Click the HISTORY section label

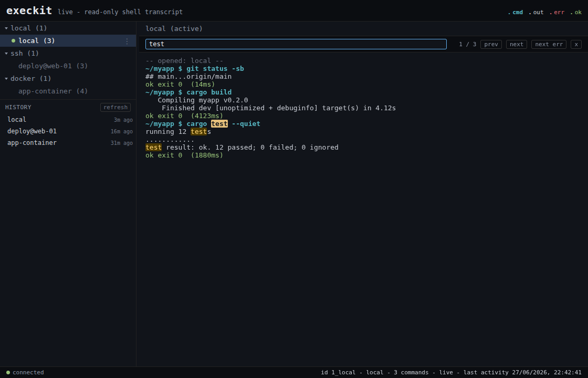click(18, 107)
